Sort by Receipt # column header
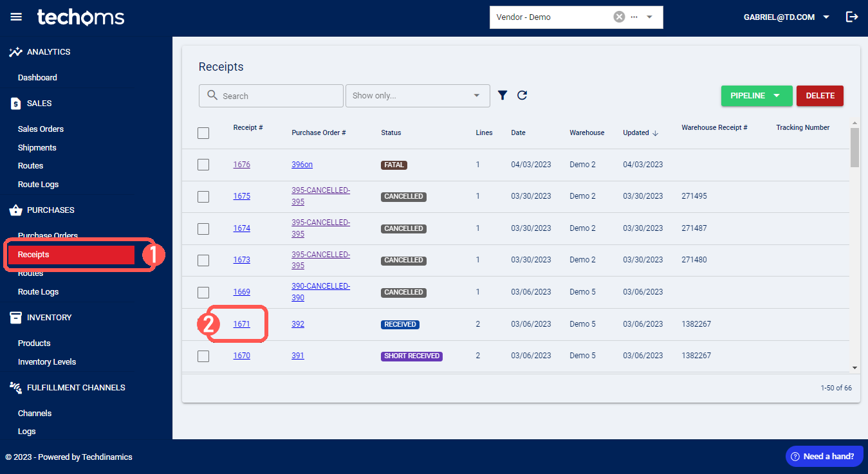The width and height of the screenshot is (868, 474). click(248, 128)
